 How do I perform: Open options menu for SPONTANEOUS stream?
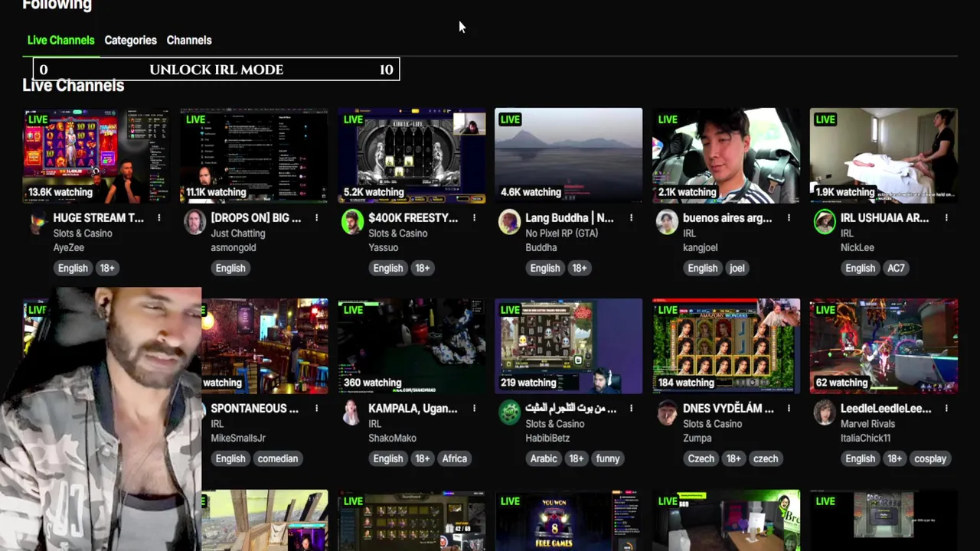coord(316,409)
